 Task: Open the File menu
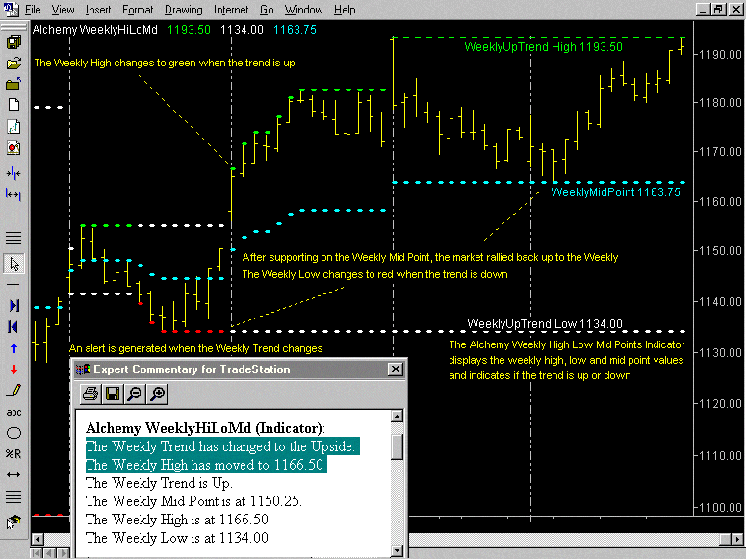tap(33, 10)
